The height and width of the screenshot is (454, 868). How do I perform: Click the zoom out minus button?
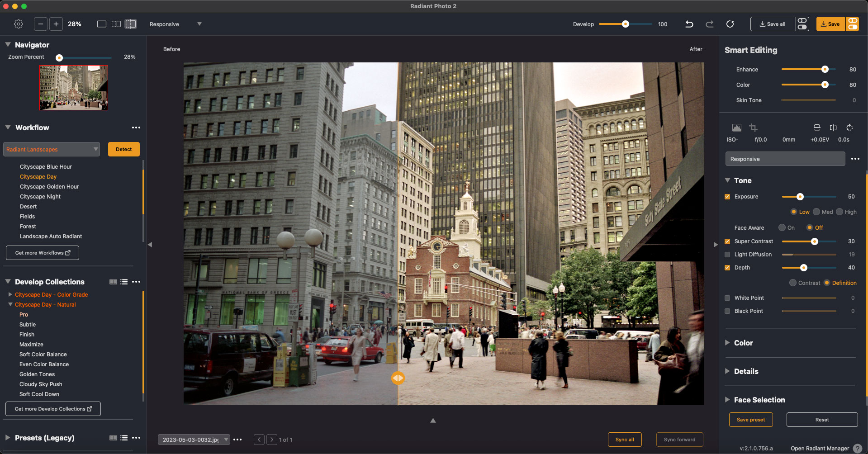(41, 24)
